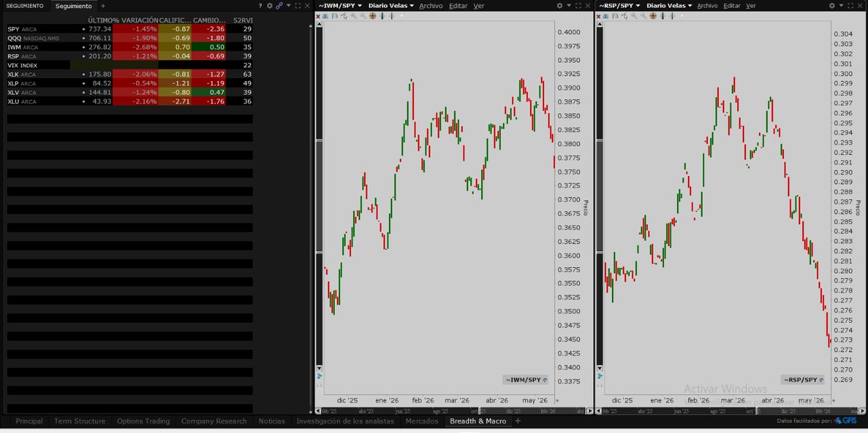
Task: Click zoom magnifier in IWM/SPY toolbar
Action: (353, 15)
